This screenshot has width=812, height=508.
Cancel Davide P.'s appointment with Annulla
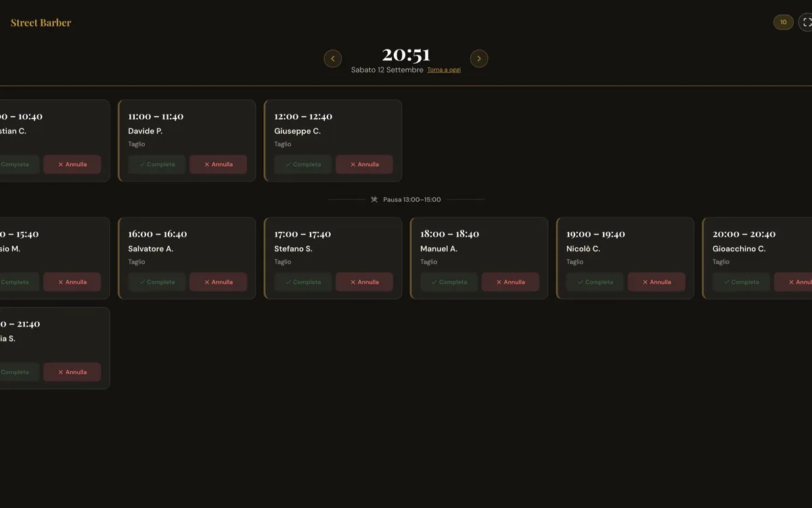click(219, 165)
